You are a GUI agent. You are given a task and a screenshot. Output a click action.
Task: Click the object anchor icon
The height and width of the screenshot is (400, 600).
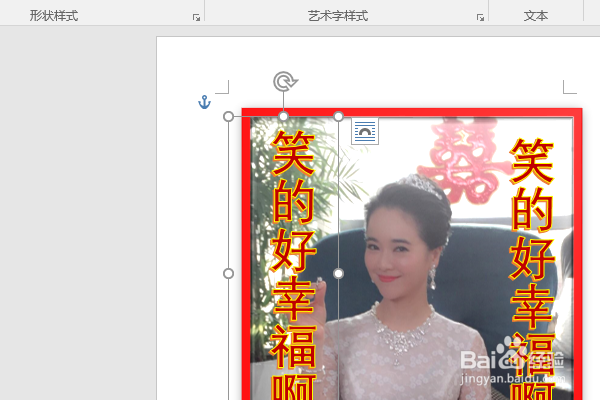204,102
